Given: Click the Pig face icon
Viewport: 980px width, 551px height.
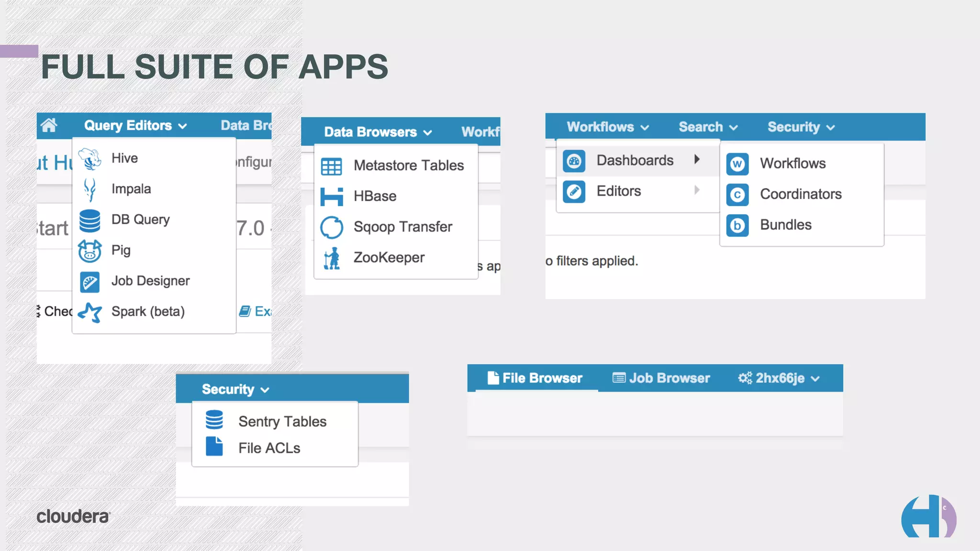Looking at the screenshot, I should 89,251.
